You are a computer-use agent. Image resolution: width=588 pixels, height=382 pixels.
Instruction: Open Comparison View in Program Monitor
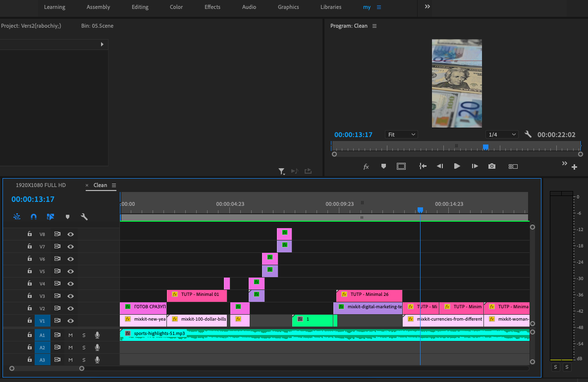click(x=513, y=166)
